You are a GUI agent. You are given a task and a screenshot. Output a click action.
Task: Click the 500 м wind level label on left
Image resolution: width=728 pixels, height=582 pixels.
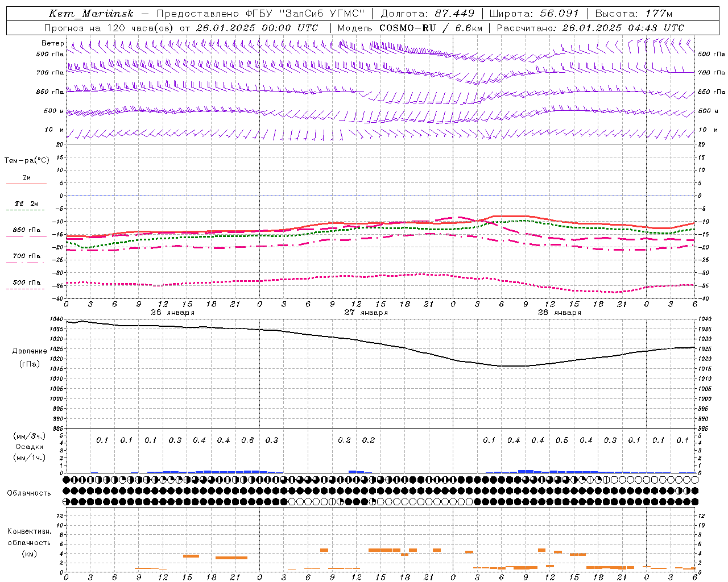[54, 111]
